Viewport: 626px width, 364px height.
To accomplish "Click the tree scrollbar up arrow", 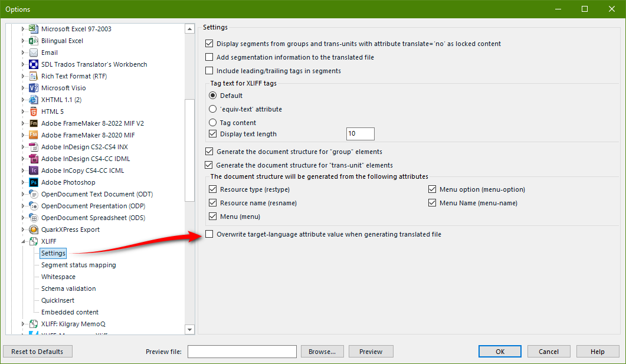I will [x=189, y=29].
